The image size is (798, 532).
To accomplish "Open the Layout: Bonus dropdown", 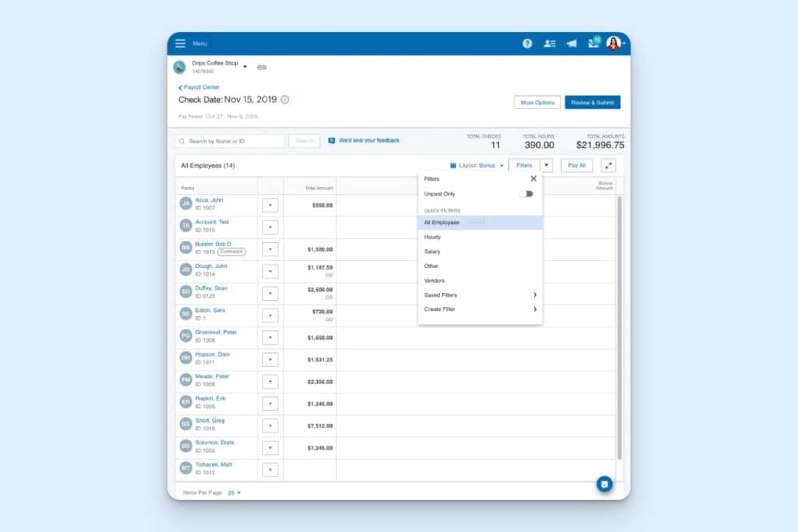I will click(477, 165).
